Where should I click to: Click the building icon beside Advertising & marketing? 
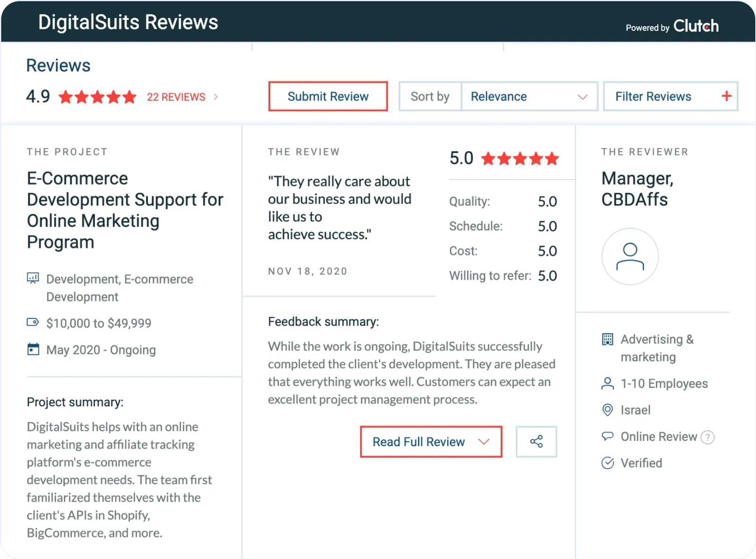point(608,339)
